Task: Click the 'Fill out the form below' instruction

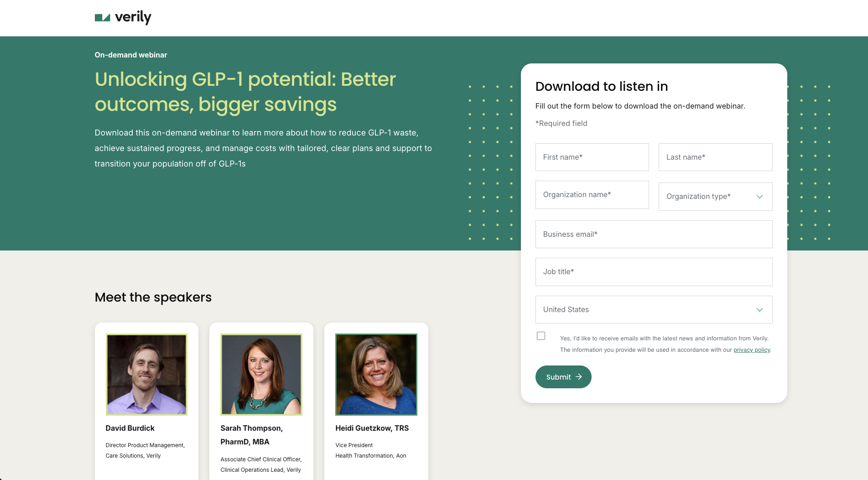Action: tap(640, 106)
